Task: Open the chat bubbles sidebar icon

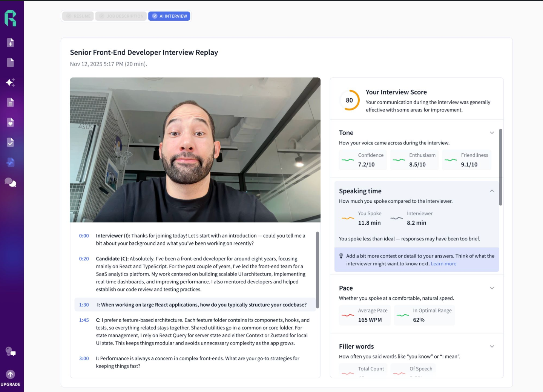Action: (11, 182)
